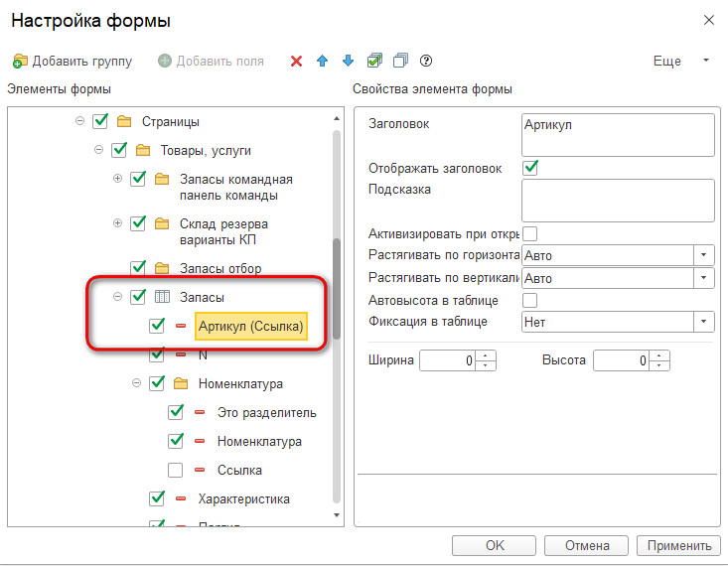This screenshot has width=728, height=566.
Task: Click the uncheck-all elements icon
Action: pos(400,61)
